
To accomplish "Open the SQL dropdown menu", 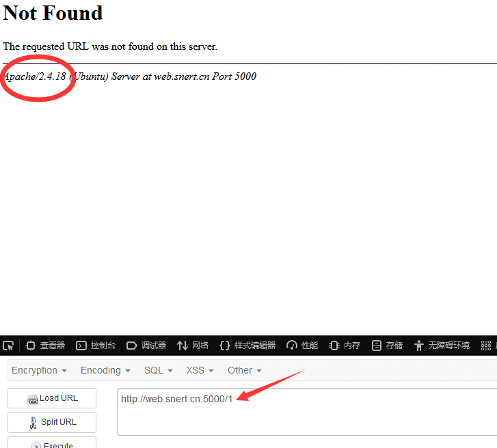I will click(158, 370).
